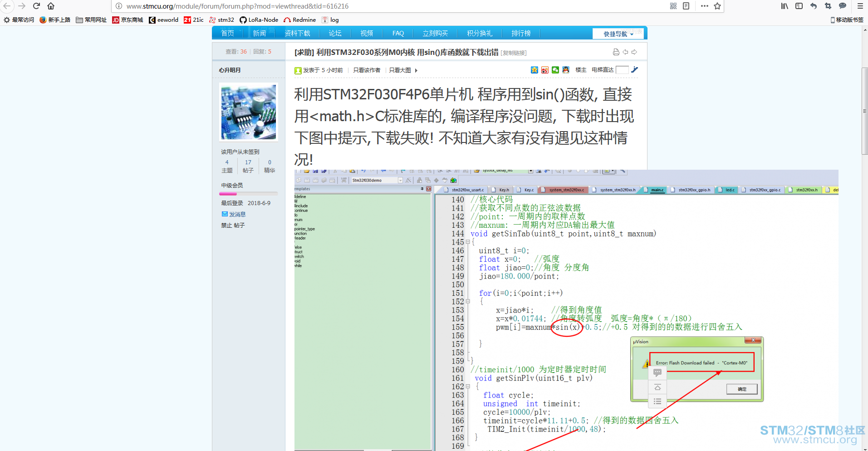Start the screenshot crop tool
The height and width of the screenshot is (451, 868).
tap(828, 6)
